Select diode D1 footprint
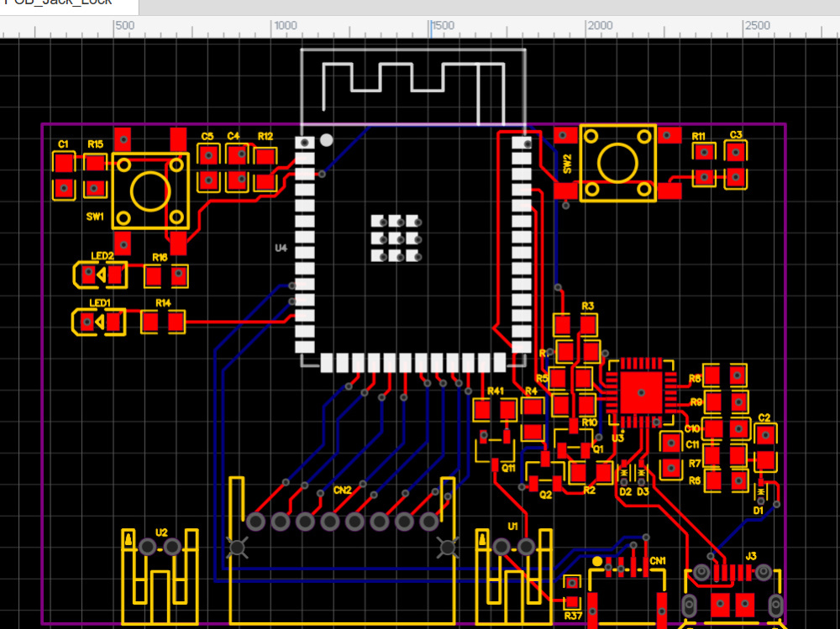Screen dimensions: 840x629 761,492
